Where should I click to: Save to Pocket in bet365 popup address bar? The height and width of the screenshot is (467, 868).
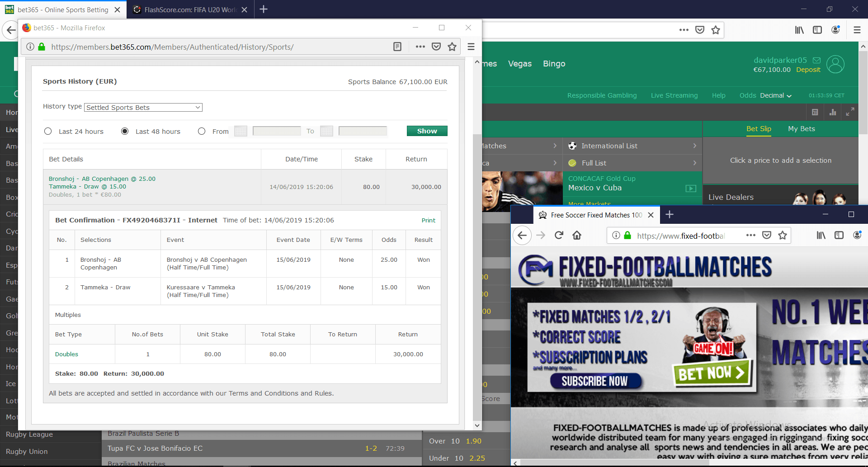point(436,47)
